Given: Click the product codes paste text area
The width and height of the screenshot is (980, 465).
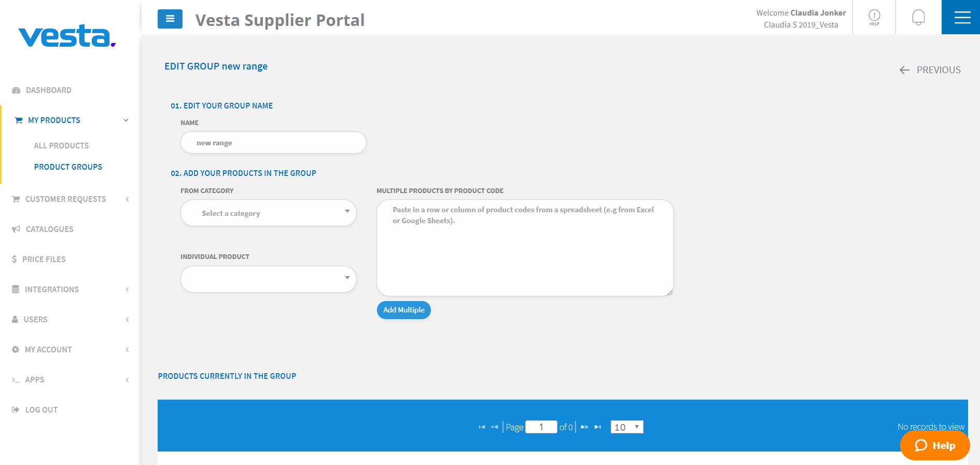Looking at the screenshot, I should pos(525,248).
